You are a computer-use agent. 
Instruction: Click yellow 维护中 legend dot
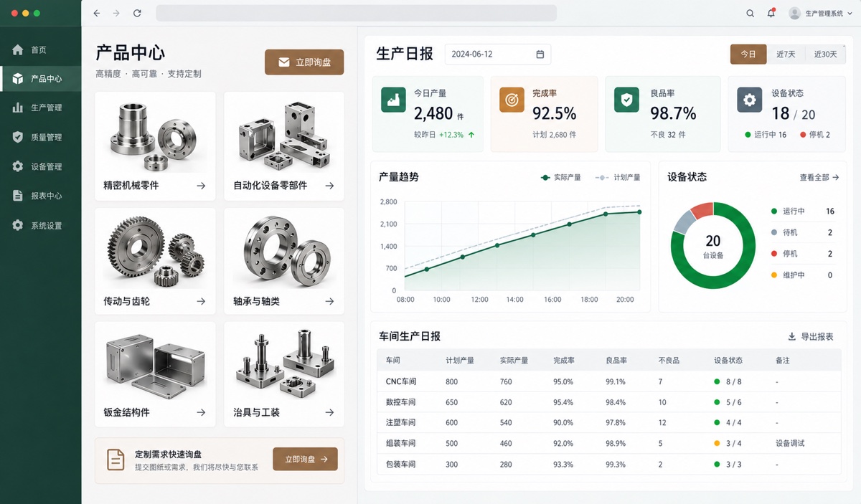pos(774,275)
